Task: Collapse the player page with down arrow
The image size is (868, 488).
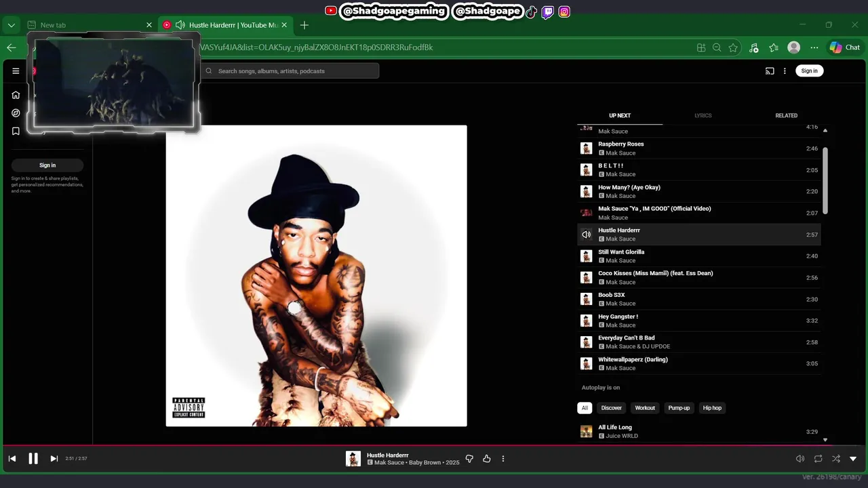Action: [853, 459]
